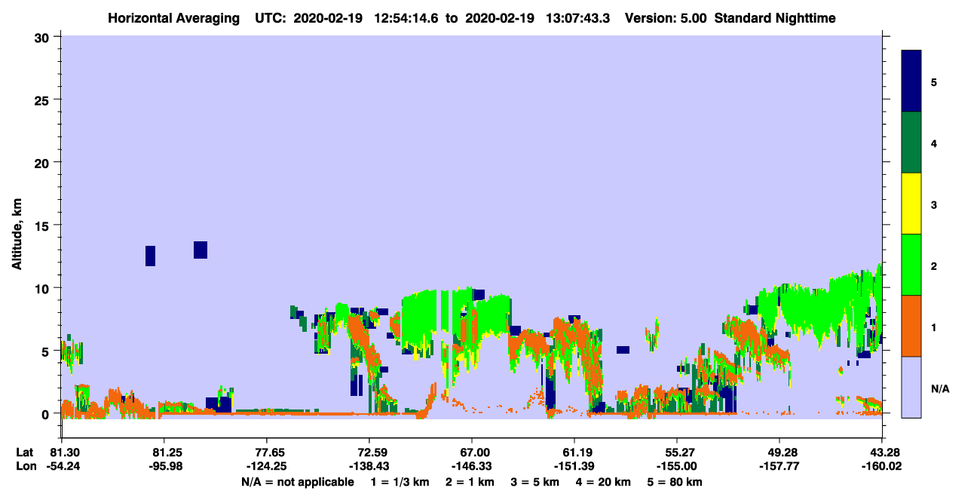
Task: Click the legend text '3 = 5 km'
Action: click(x=536, y=481)
